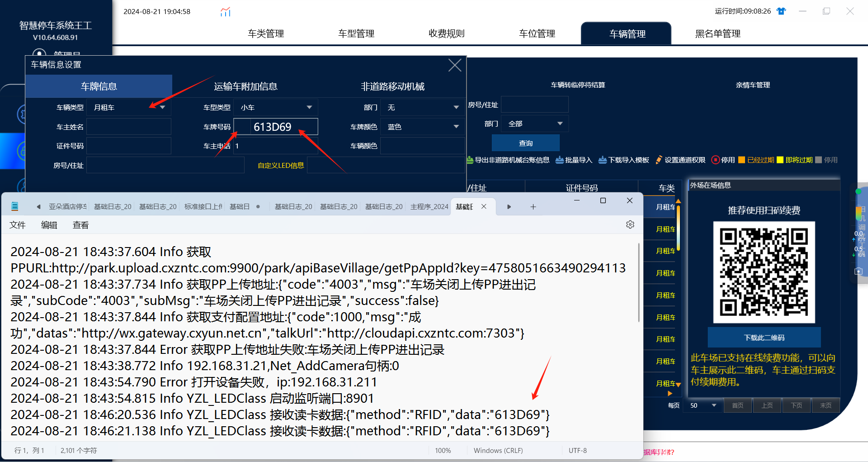The height and width of the screenshot is (462, 868).
Task: Click the shirt skin icon beside run time
Action: pyautogui.click(x=781, y=11)
